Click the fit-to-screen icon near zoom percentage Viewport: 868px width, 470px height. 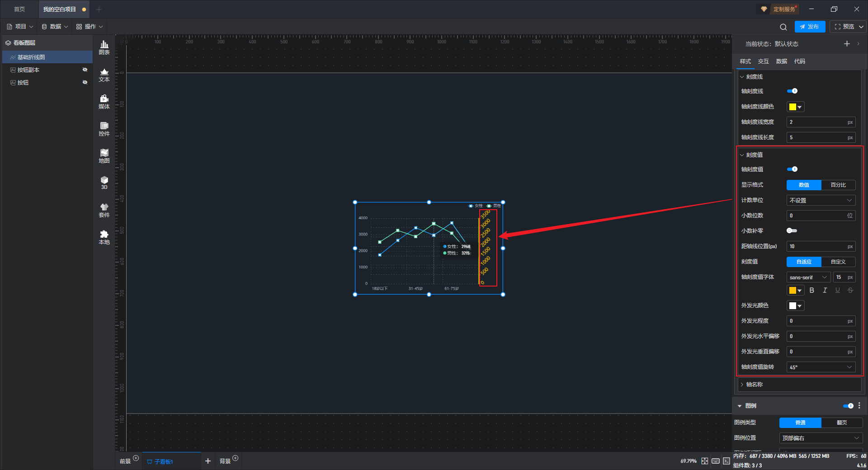(x=705, y=461)
